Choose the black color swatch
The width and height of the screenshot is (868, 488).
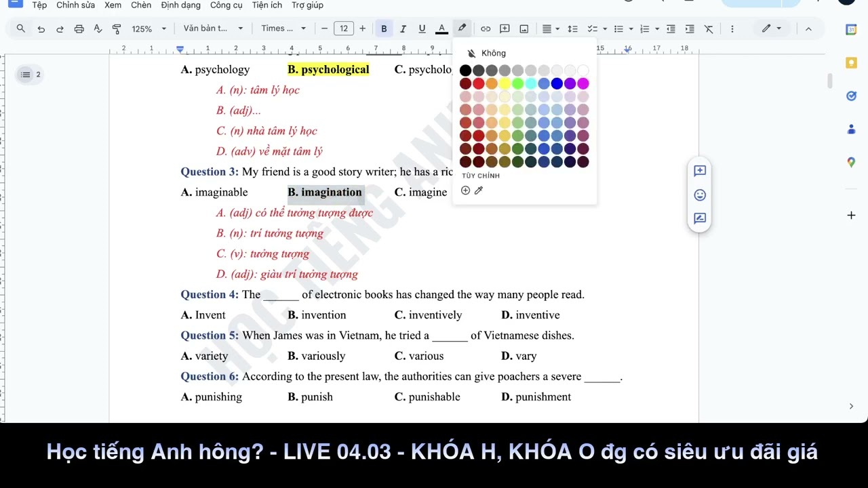click(x=465, y=70)
